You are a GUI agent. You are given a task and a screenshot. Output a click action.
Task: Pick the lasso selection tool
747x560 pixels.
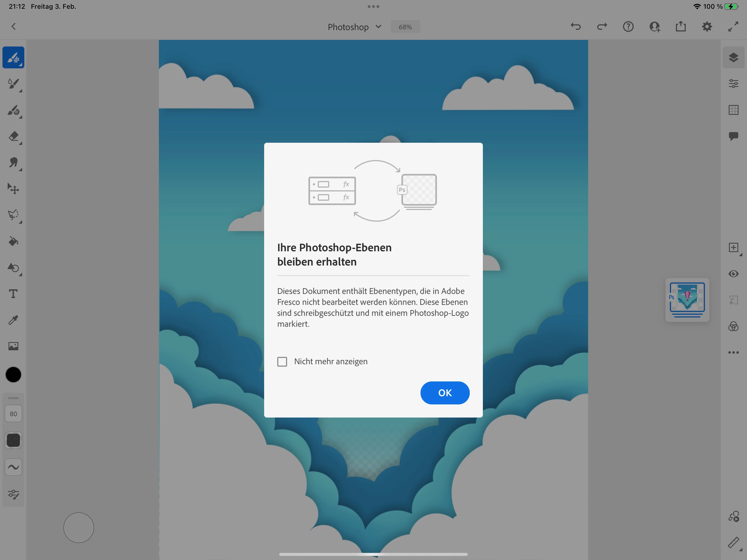pyautogui.click(x=13, y=215)
